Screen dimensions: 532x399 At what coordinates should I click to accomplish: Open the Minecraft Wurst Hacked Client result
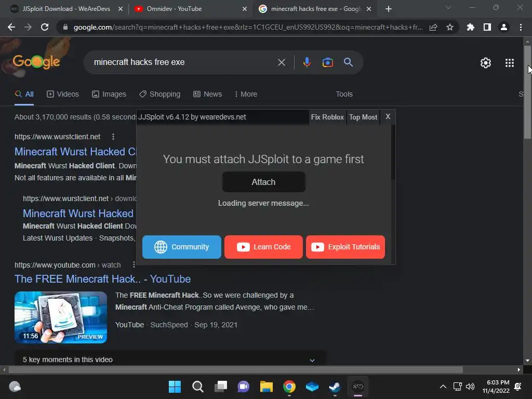75,152
